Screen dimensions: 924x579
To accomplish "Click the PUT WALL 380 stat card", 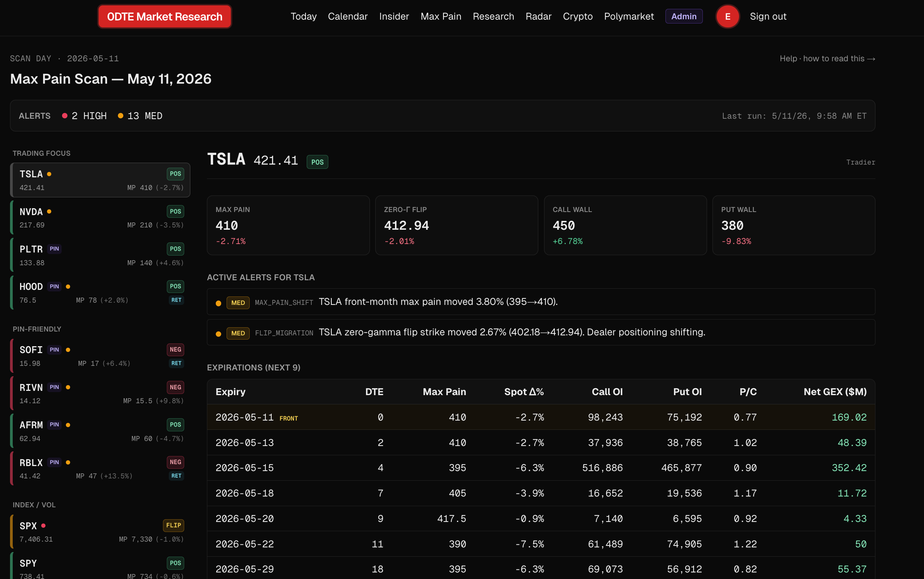I will coord(794,226).
